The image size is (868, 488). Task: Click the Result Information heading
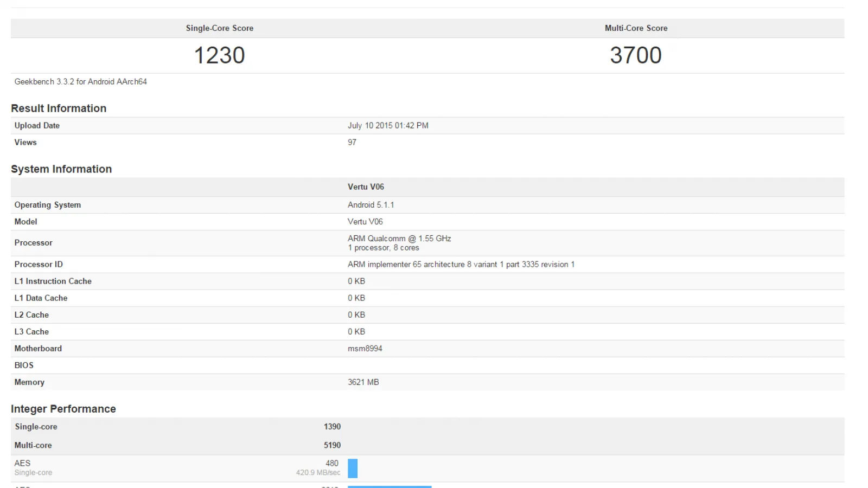[x=59, y=108]
